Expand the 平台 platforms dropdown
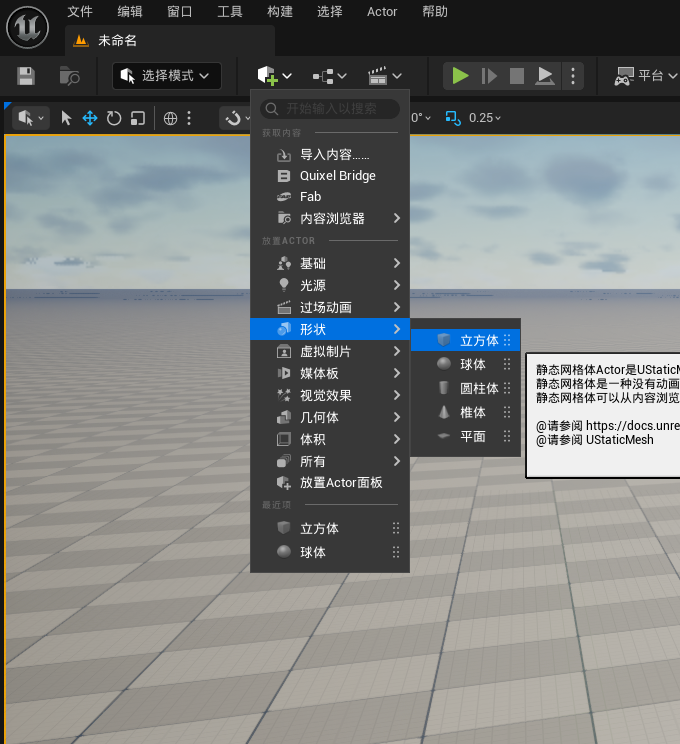680x744 pixels. (x=643, y=76)
